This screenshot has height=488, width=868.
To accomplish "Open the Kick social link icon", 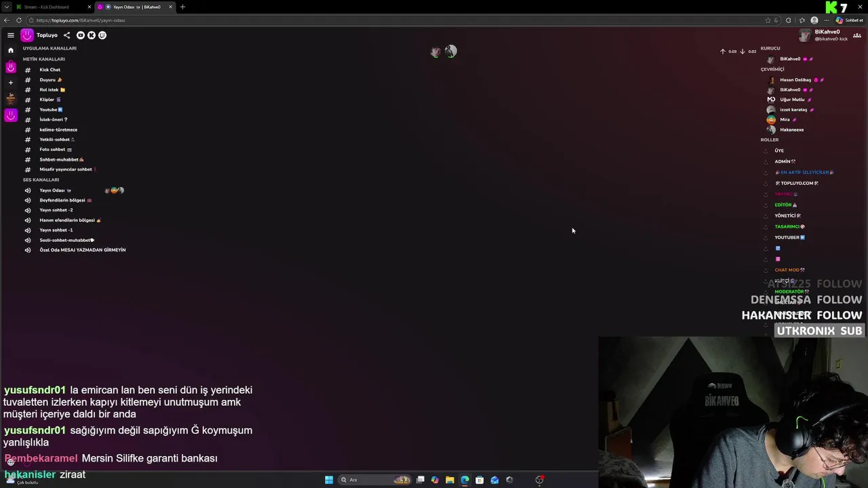I will pos(92,35).
